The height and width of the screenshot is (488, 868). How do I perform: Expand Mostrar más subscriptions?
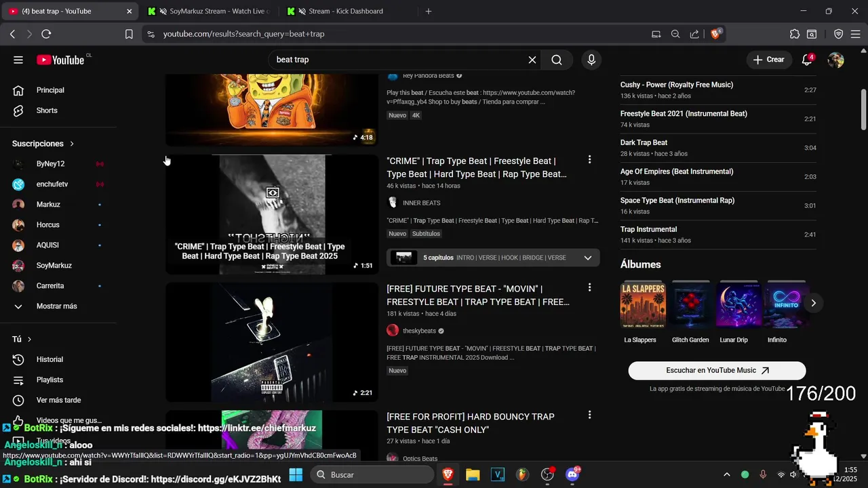click(x=58, y=306)
